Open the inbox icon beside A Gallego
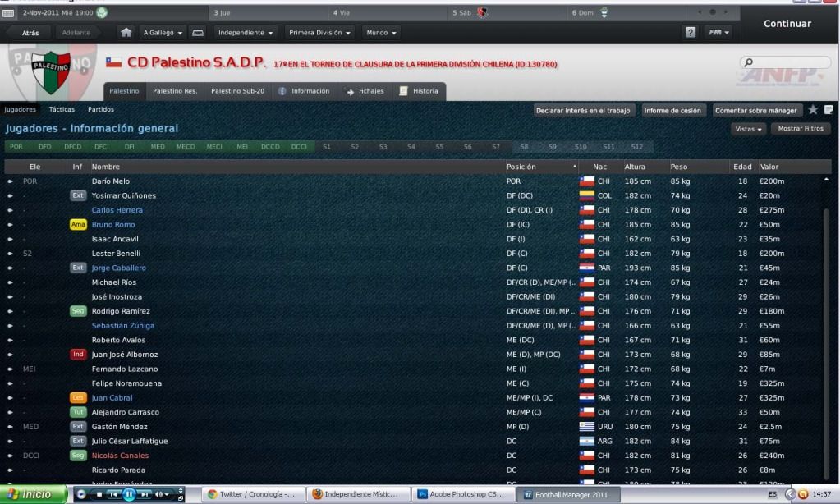This screenshot has width=840, height=504. [198, 33]
